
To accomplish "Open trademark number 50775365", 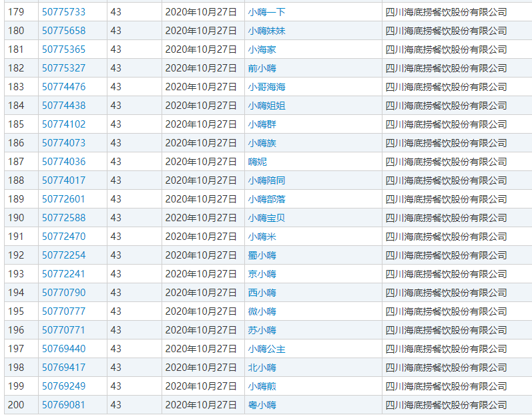I will pyautogui.click(x=63, y=49).
